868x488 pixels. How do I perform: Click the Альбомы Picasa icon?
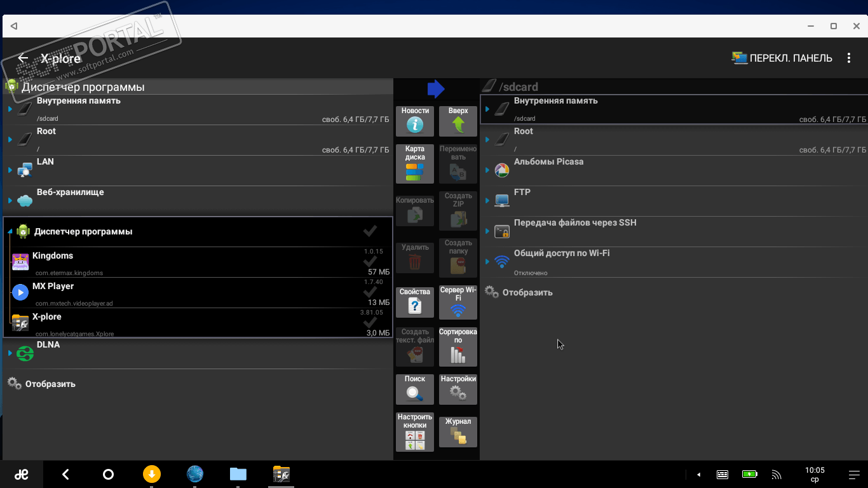[x=502, y=170]
